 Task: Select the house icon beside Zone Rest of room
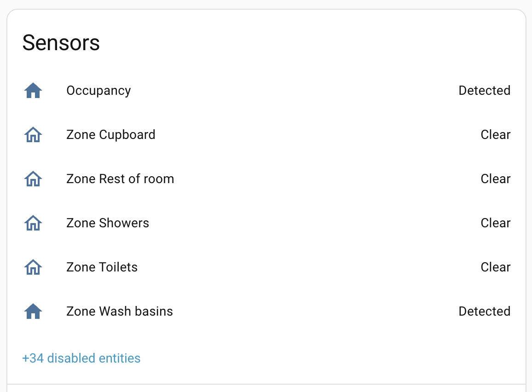coord(33,179)
